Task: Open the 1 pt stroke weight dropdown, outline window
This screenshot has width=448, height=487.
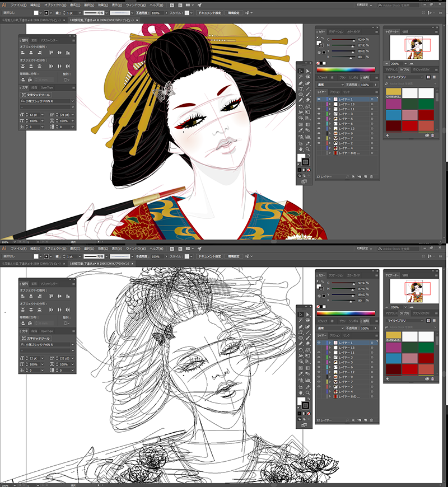Action: coord(80,256)
